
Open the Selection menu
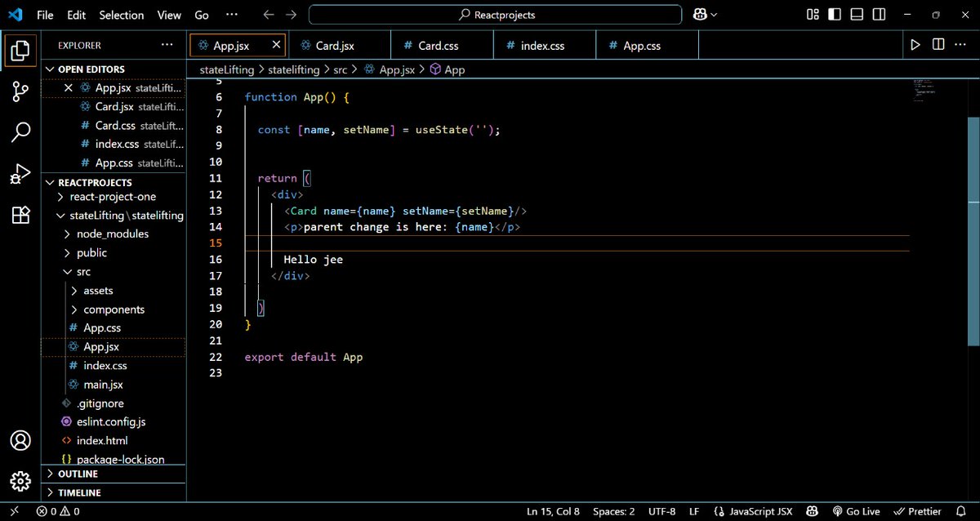tap(121, 15)
